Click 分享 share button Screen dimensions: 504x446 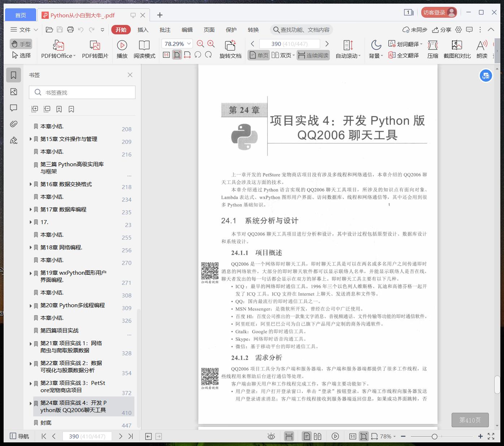coord(441,30)
